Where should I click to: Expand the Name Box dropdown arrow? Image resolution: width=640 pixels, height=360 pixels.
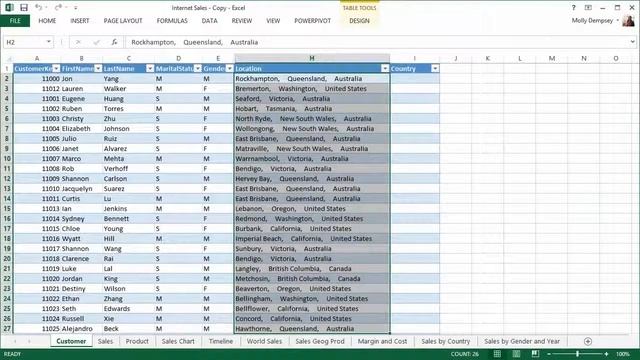click(x=49, y=42)
